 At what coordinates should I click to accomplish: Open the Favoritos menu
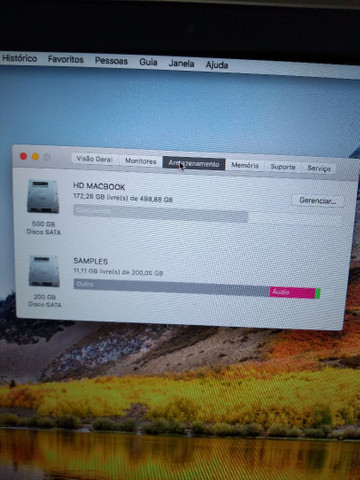point(66,59)
